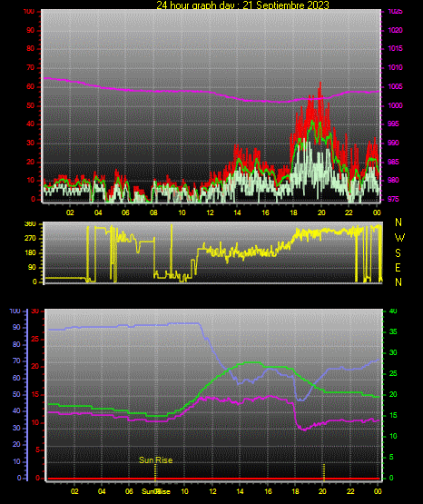Click the red rainfall baseline in bottom chart
This screenshot has height=504, width=423.
point(213,479)
